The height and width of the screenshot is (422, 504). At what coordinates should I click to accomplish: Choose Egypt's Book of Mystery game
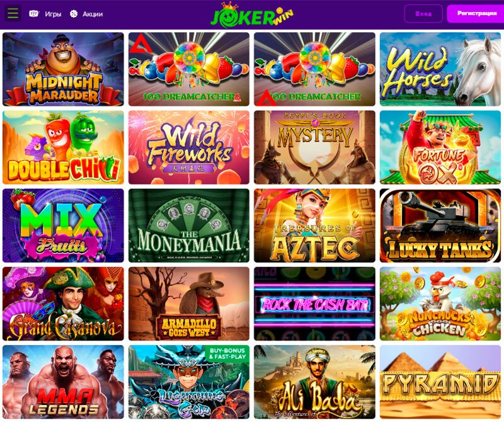(314, 147)
